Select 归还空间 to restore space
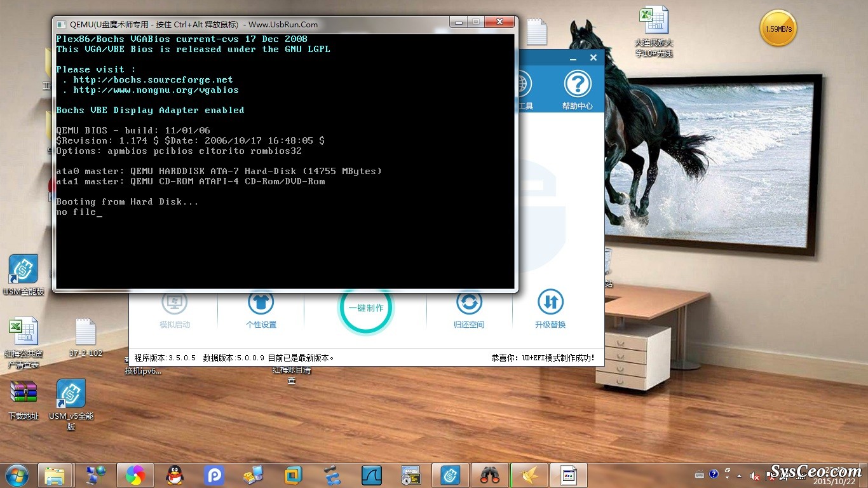 point(469,309)
